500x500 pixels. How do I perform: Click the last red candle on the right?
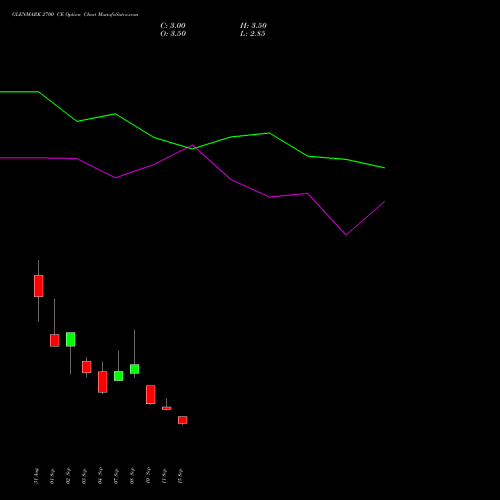point(183,420)
